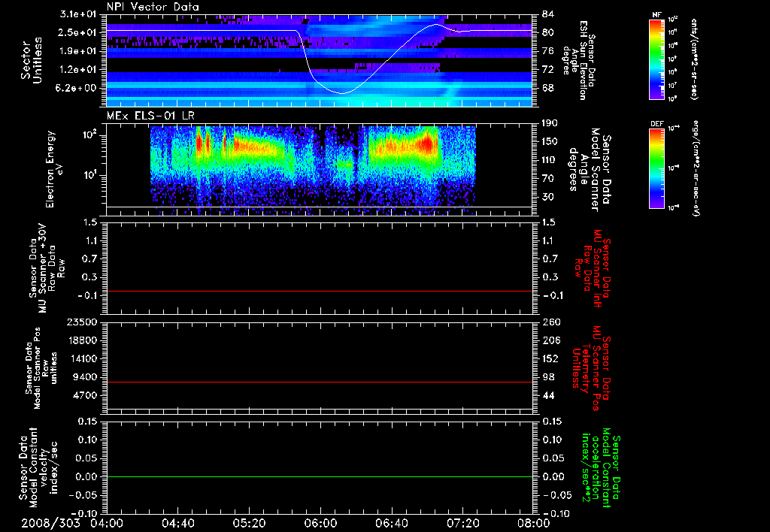Click the '84' sun elevation tick
Image resolution: width=770 pixels, height=532 pixels.
point(548,14)
